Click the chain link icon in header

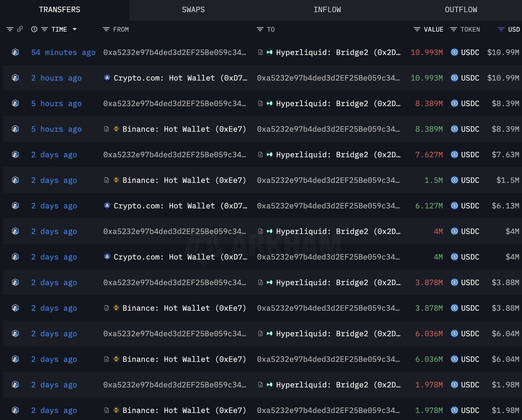click(x=20, y=29)
